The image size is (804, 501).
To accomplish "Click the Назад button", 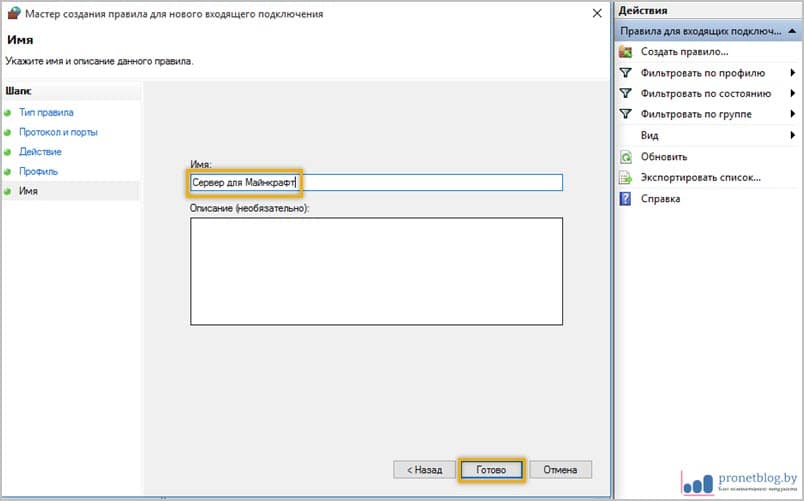I will pos(424,469).
